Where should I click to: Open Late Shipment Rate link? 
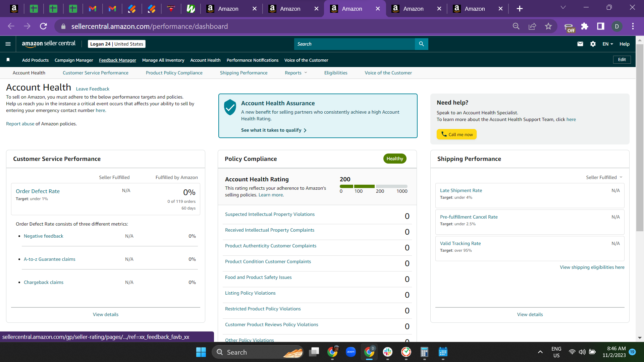(461, 190)
